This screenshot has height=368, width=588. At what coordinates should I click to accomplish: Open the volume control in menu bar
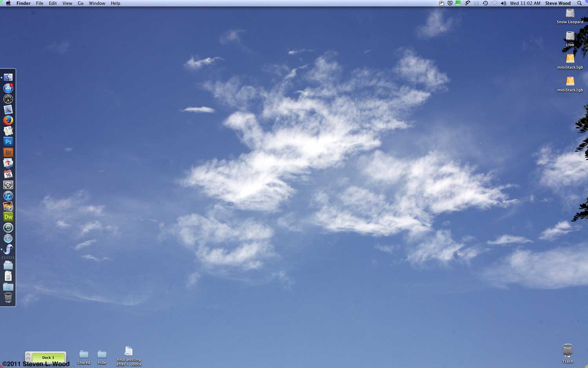503,3
